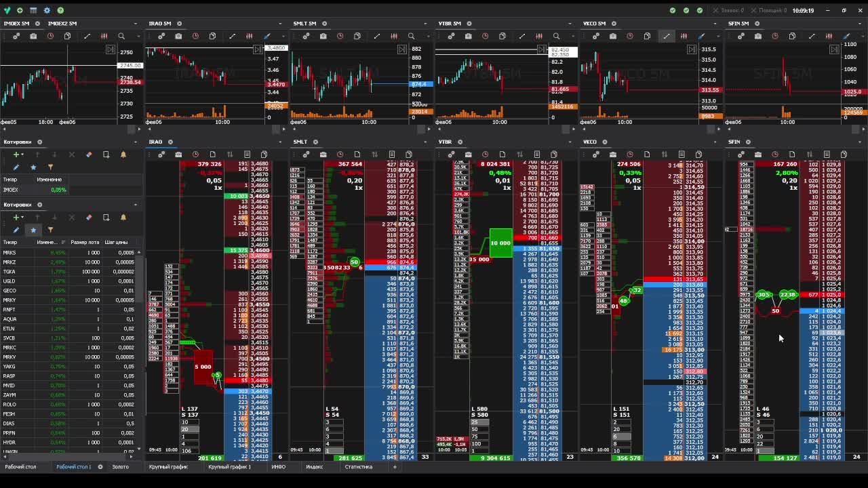Switch to the Крупный график workspace tab
This screenshot has width=868, height=488.
coord(168,467)
